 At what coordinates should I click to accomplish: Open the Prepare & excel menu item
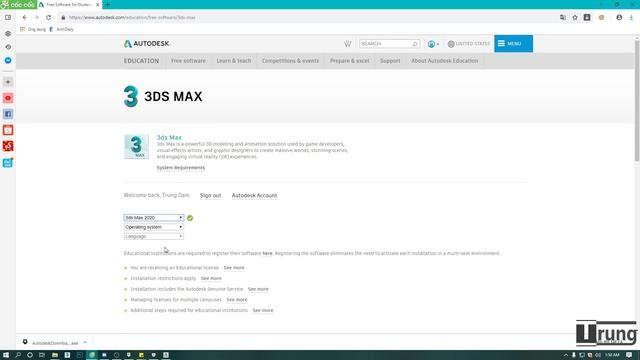pos(349,61)
